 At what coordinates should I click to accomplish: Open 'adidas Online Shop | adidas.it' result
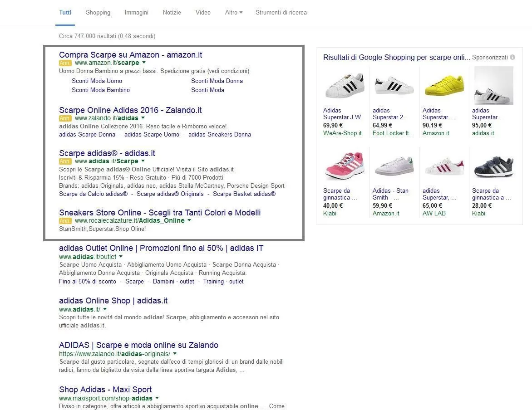click(113, 301)
